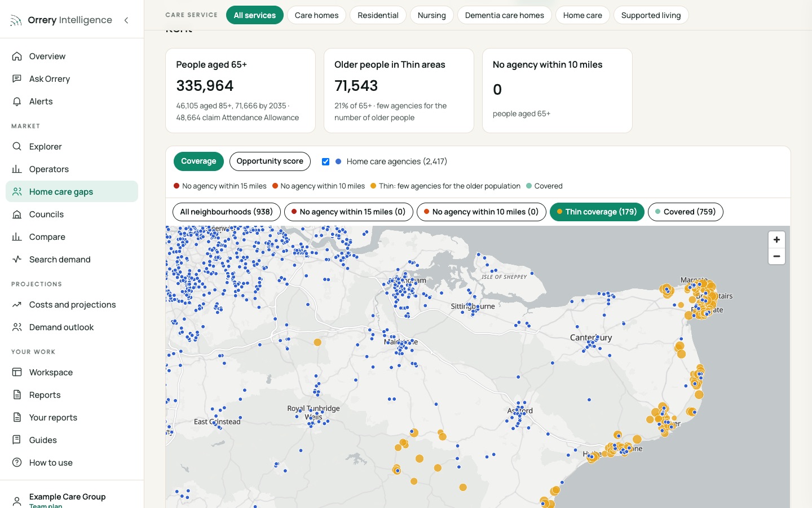Click the Costs and projections trend icon

pos(17,305)
